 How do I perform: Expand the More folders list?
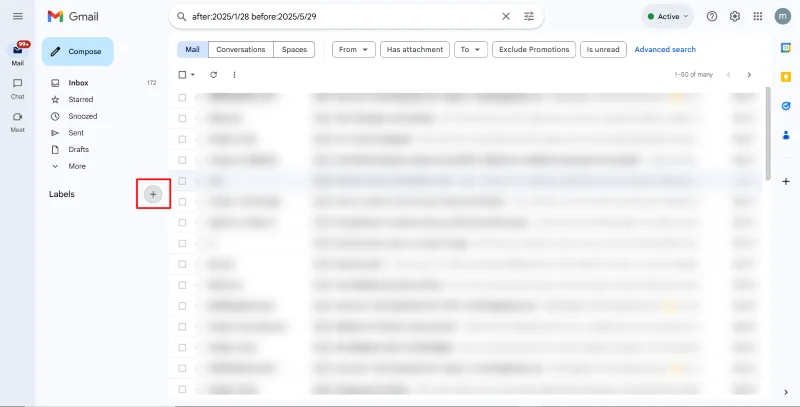77,166
